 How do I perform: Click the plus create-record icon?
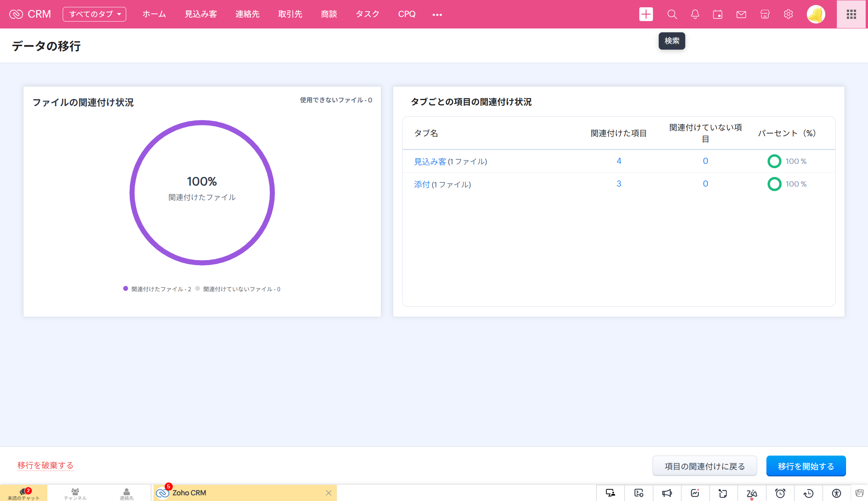[x=646, y=15]
